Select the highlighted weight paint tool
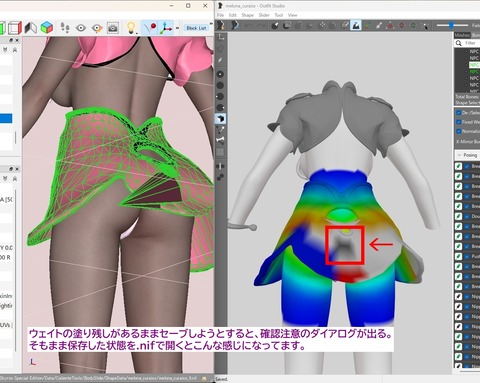 (x=356, y=25)
